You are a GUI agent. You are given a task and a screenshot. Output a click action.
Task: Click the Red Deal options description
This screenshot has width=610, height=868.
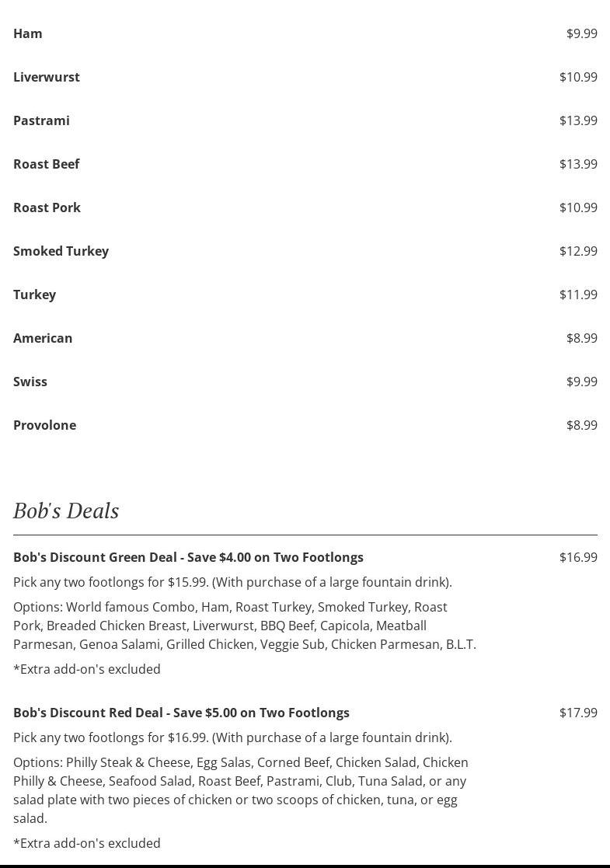(x=241, y=790)
